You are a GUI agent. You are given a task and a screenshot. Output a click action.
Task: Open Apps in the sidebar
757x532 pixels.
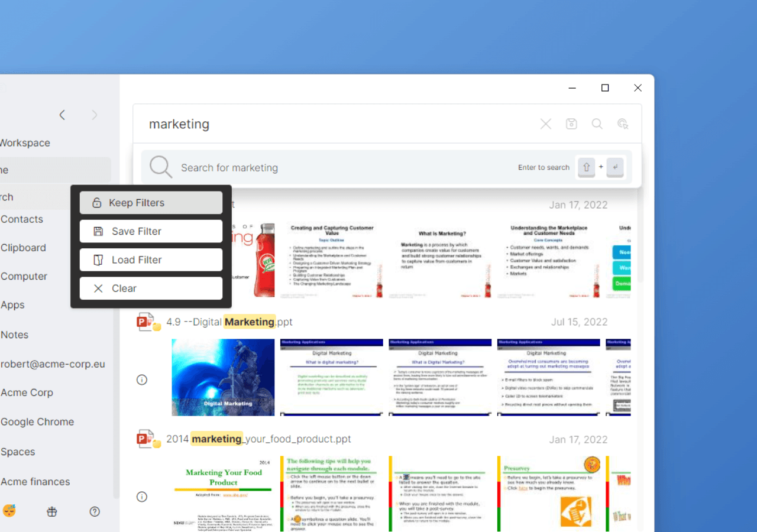[x=12, y=305]
